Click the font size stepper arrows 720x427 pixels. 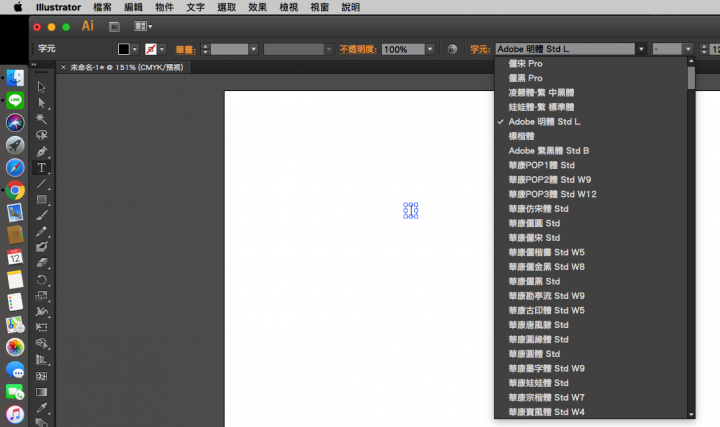(x=703, y=49)
